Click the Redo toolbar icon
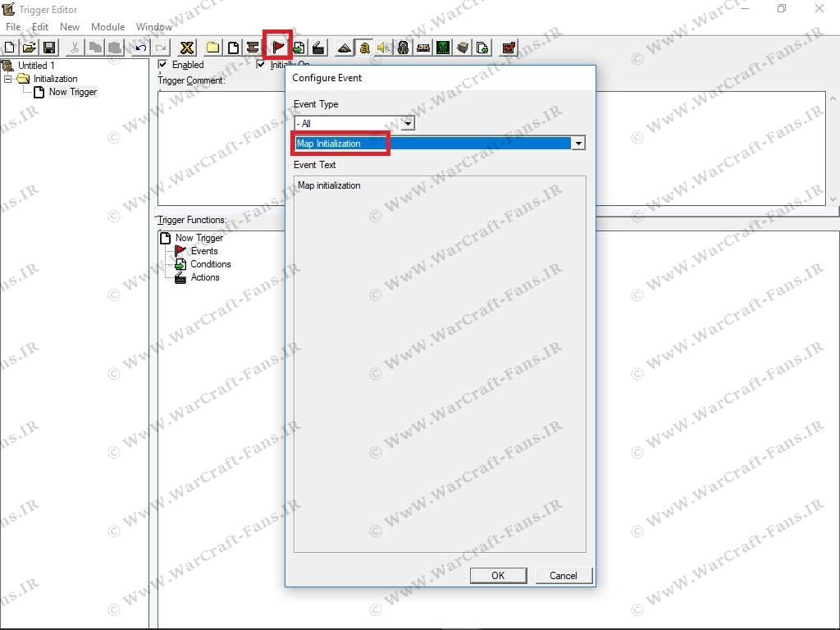The width and height of the screenshot is (840, 630). click(161, 48)
